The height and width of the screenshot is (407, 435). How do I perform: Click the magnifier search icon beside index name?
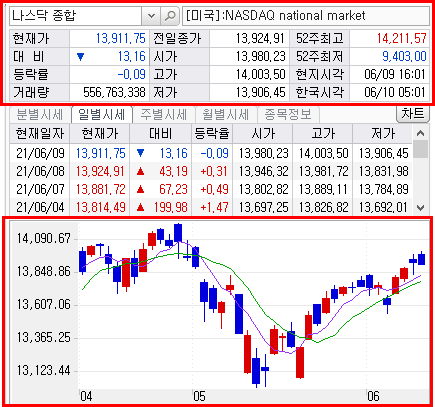[170, 16]
